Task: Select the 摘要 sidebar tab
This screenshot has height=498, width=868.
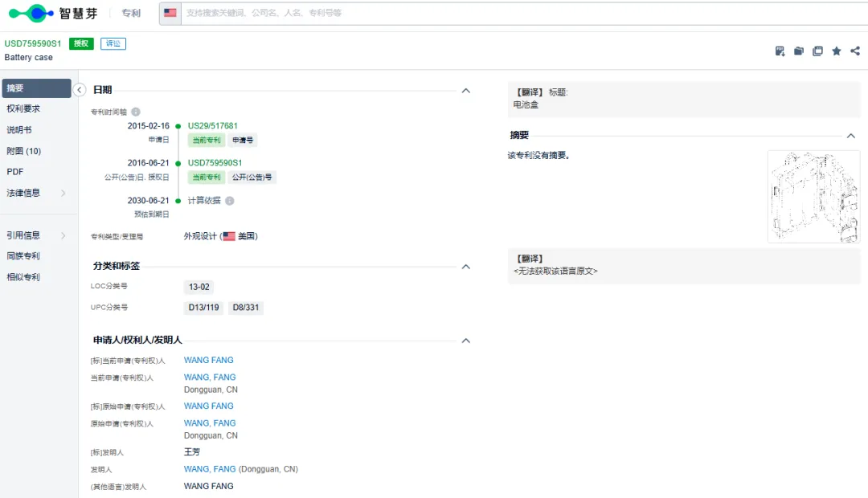Action: (x=36, y=88)
